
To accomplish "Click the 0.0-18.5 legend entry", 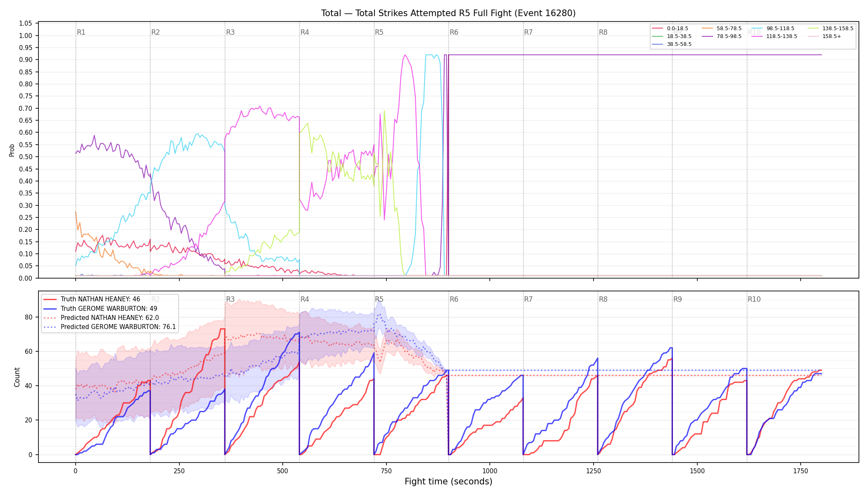I will click(670, 29).
